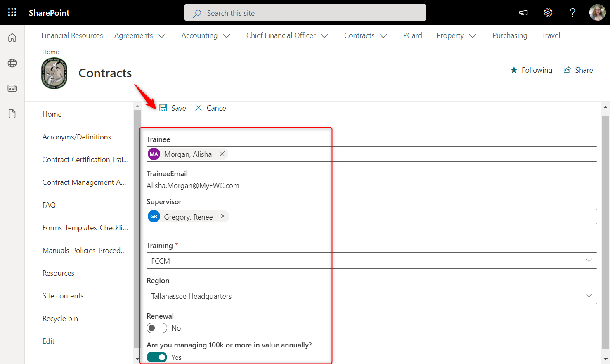Toggle Renewal to Yes
610x364 pixels.
(157, 328)
